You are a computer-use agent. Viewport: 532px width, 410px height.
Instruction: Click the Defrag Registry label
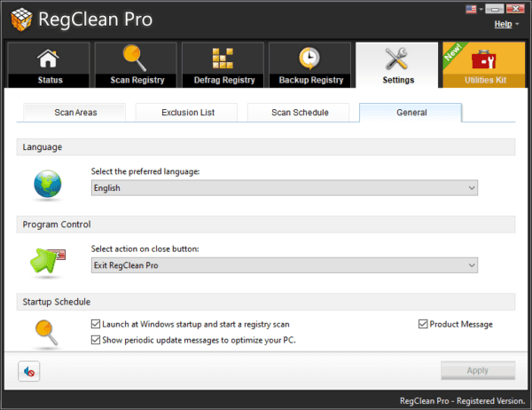tap(224, 80)
